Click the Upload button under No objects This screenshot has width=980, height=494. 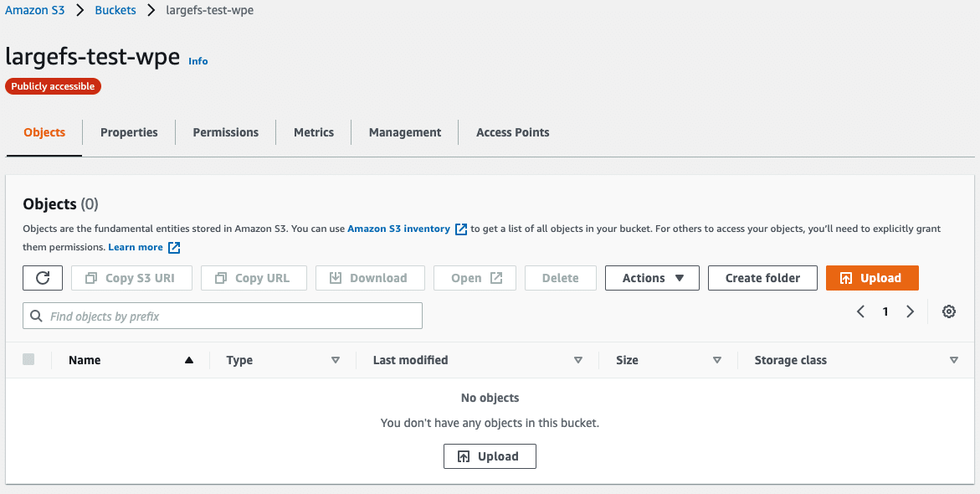pos(490,456)
